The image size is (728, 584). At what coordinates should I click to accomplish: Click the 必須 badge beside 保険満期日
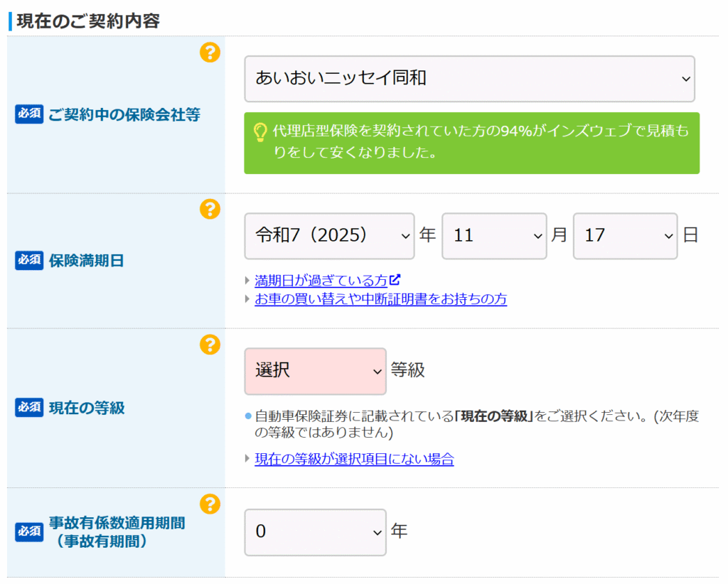29,261
